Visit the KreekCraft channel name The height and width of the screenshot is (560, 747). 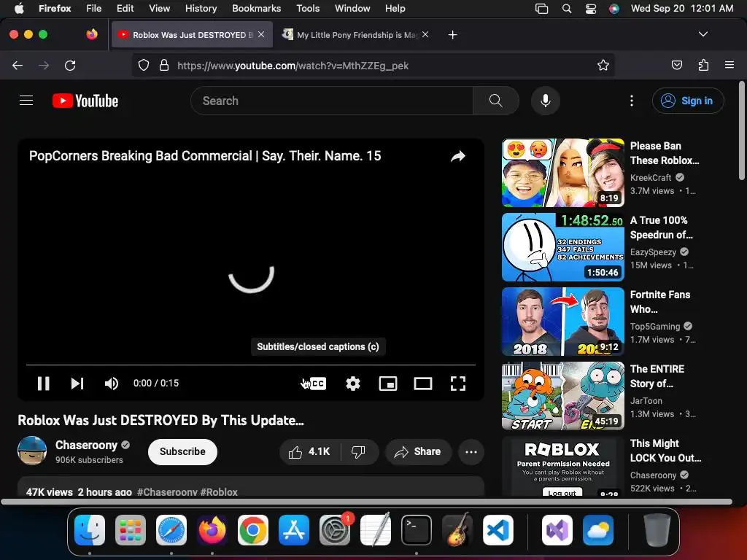(650, 178)
